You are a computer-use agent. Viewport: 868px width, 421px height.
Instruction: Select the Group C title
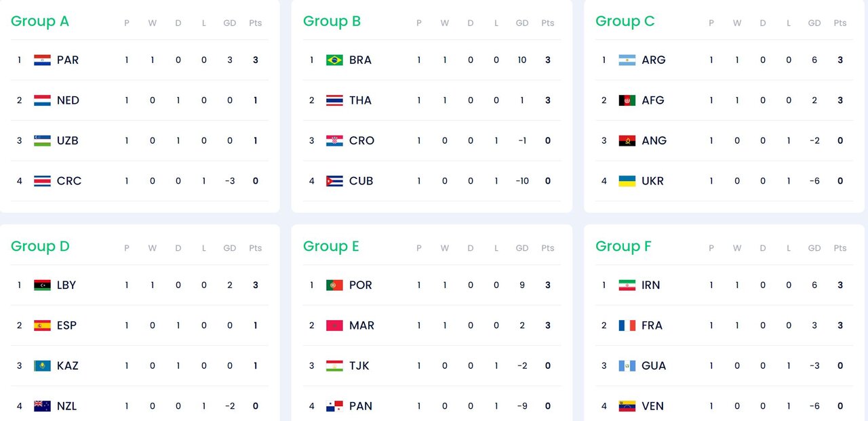point(625,22)
